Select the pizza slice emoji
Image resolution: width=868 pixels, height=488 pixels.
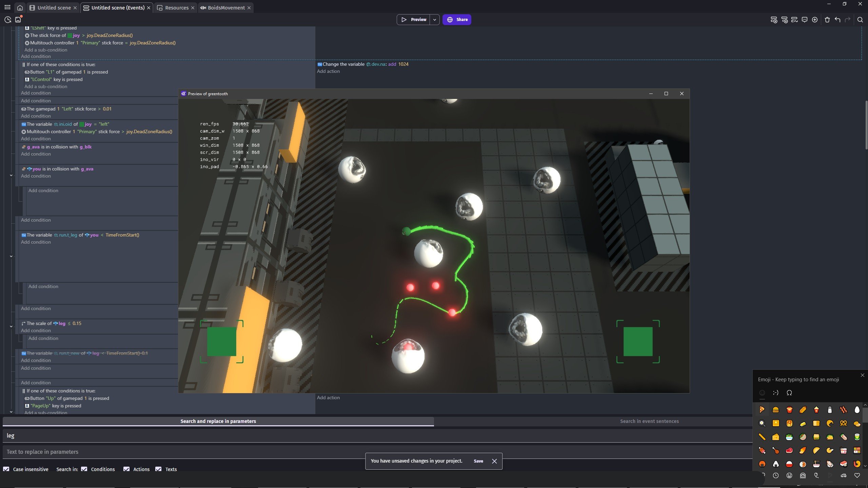coord(762,410)
